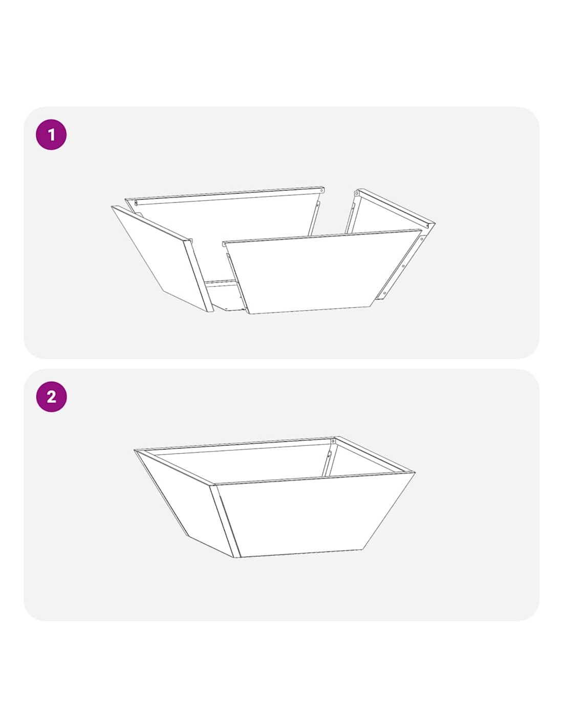563x728 pixels.
Task: Click the top rim of the assembled planter
Action: point(274,461)
